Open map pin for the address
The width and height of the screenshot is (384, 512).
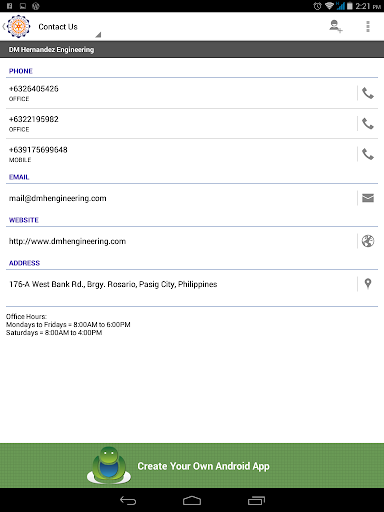[368, 284]
